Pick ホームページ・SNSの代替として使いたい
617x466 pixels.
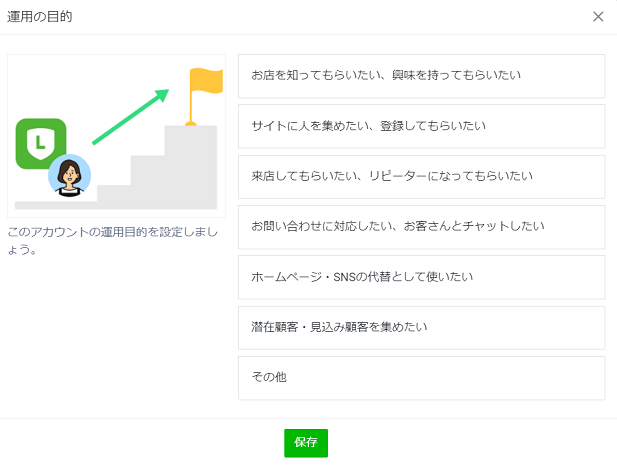[x=421, y=277]
